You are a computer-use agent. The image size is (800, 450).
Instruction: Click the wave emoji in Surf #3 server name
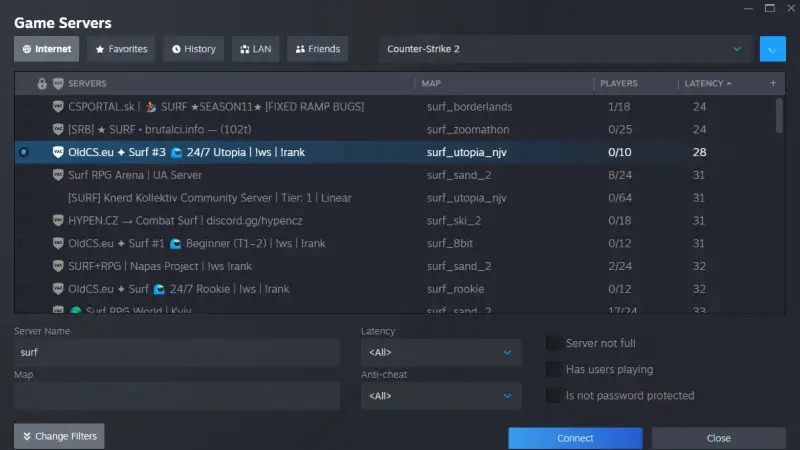177,153
